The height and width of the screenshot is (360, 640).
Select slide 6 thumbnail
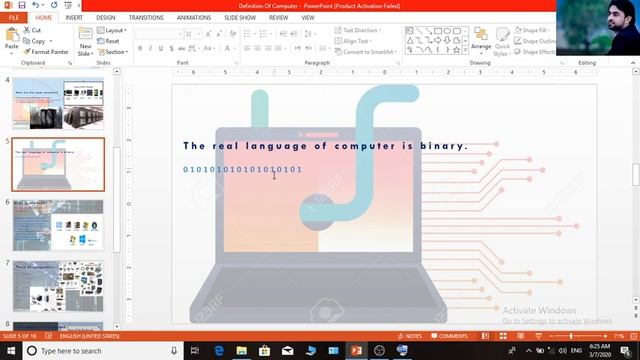coord(58,225)
